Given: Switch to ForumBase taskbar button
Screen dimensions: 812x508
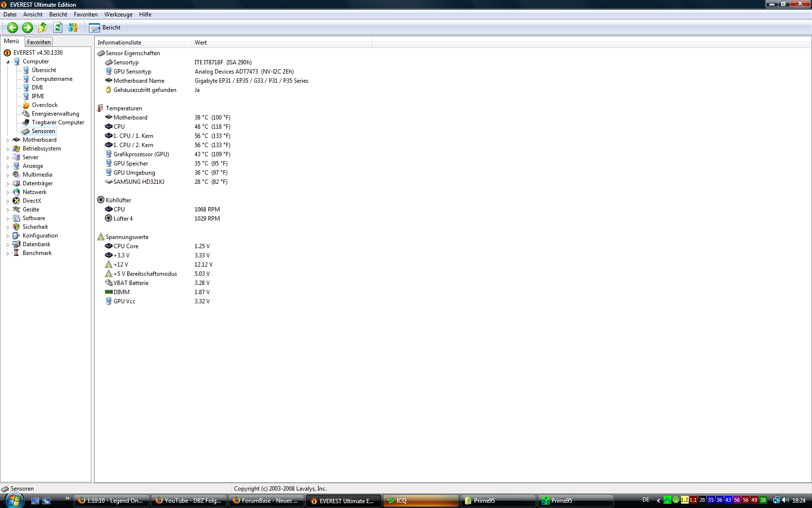Looking at the screenshot, I should pyautogui.click(x=266, y=501).
